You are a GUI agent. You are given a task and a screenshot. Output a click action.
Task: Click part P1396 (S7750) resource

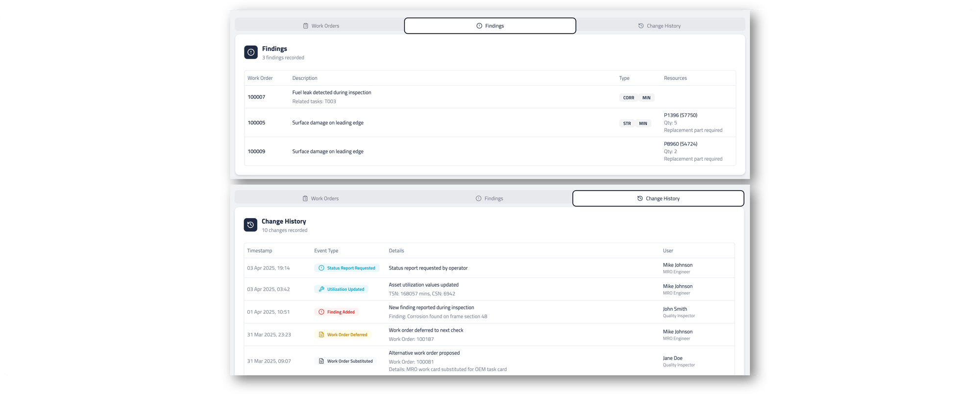[x=680, y=115]
